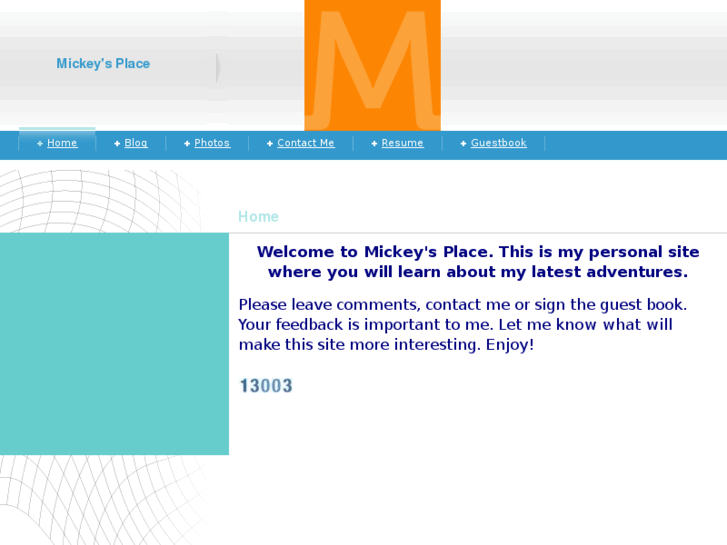Click the teal sidebar image block

[x=115, y=344]
